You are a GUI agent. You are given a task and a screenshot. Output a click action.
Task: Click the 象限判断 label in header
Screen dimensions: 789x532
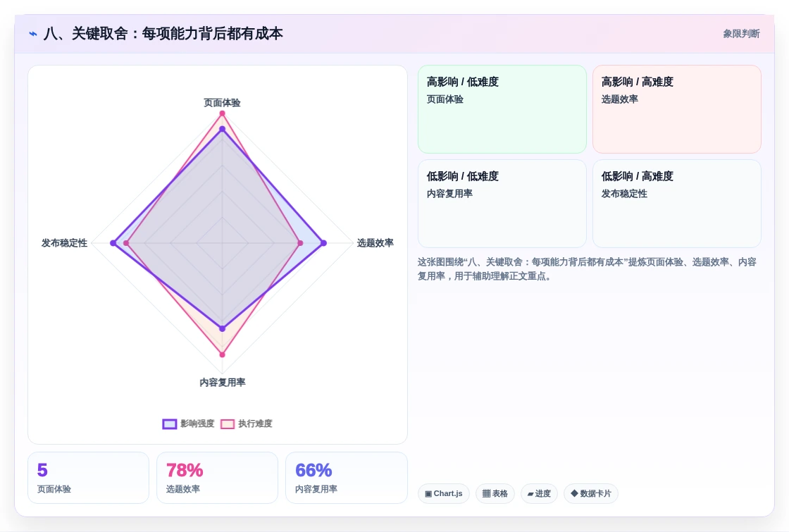[x=741, y=34]
